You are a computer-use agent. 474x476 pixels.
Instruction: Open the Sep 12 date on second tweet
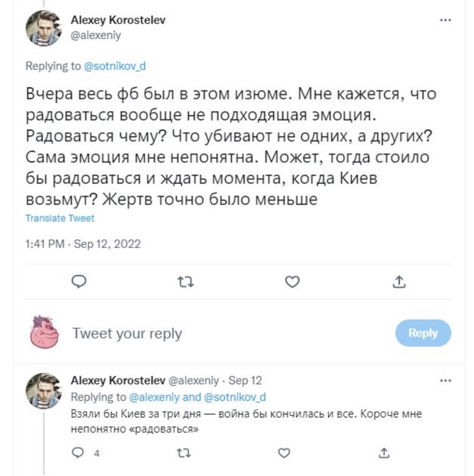(x=245, y=380)
